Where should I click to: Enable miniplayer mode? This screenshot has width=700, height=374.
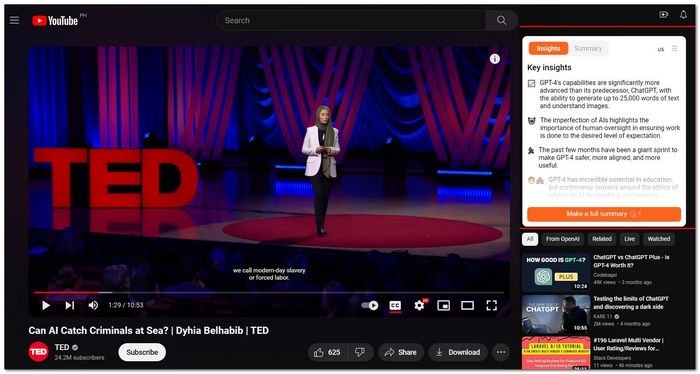pos(443,305)
